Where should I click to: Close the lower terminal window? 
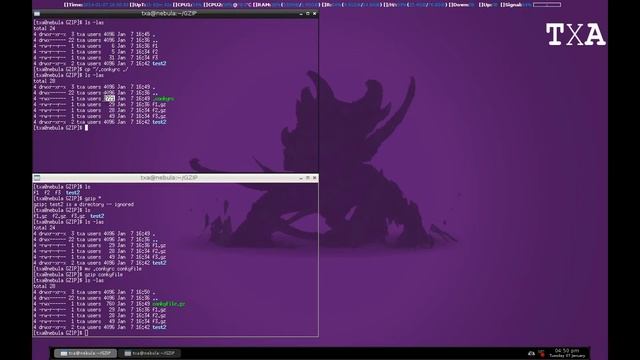point(314,178)
